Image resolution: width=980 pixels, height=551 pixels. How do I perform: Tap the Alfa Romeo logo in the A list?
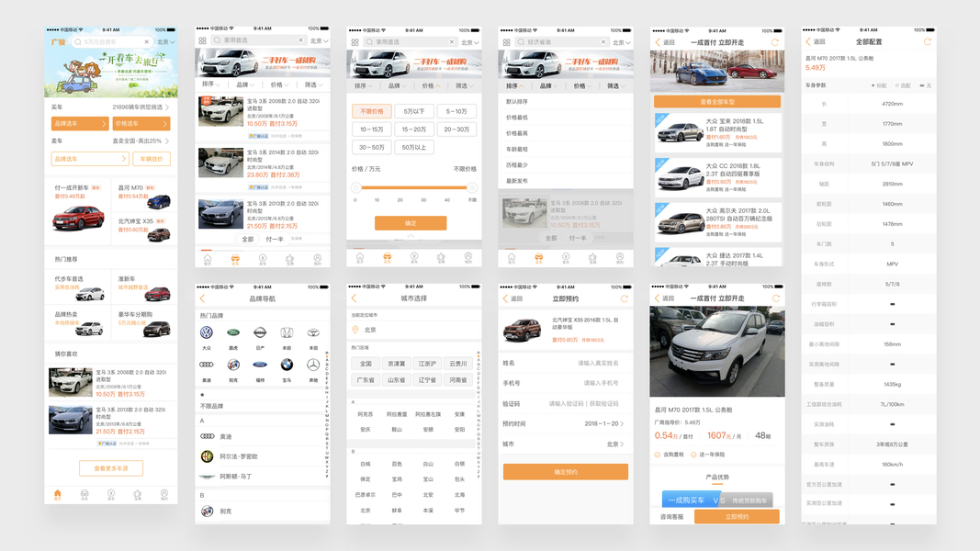pyautogui.click(x=207, y=456)
